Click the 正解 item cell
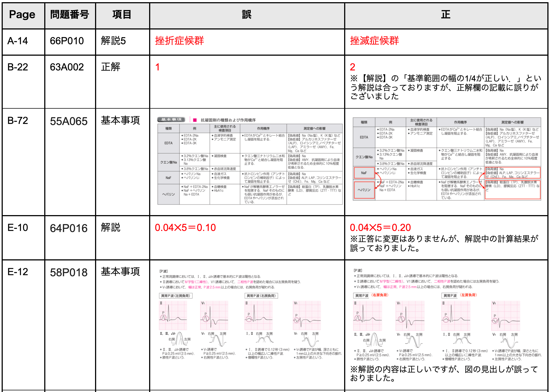This screenshot has height=392, width=549. click(x=122, y=82)
